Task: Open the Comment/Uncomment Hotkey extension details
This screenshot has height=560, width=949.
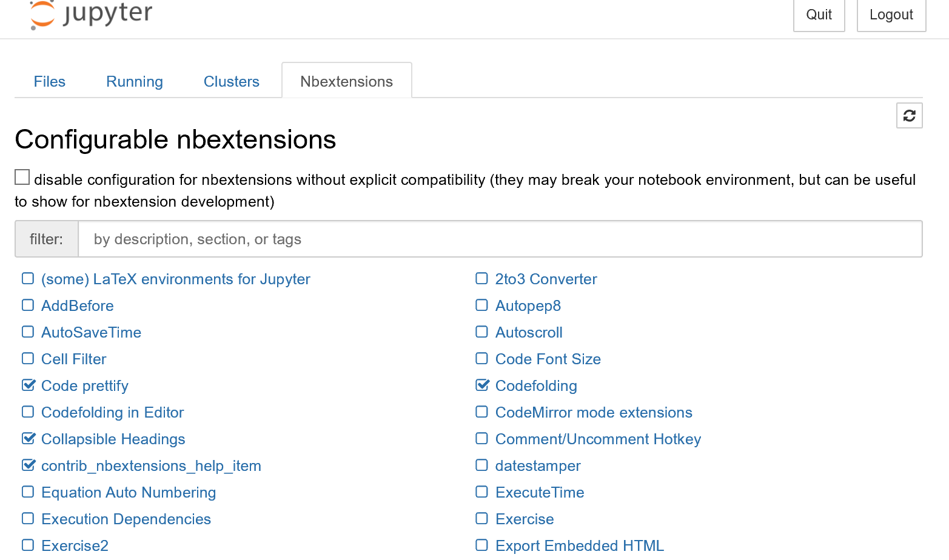Action: pyautogui.click(x=598, y=439)
